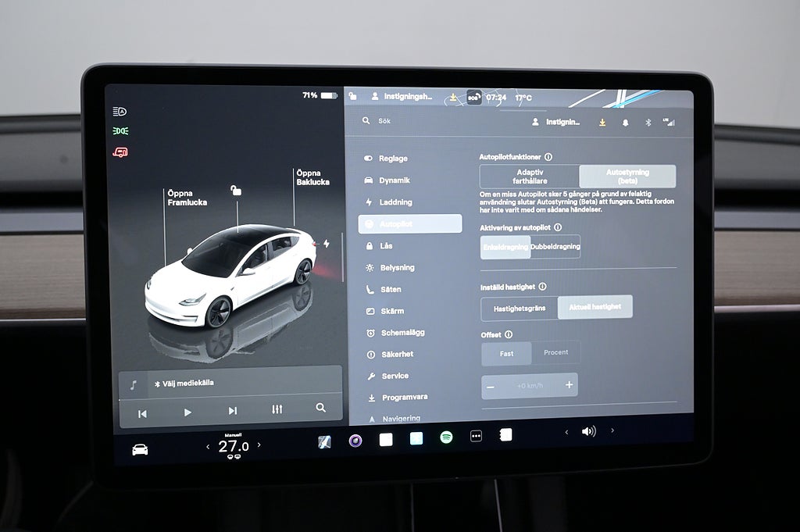This screenshot has width=800, height=532.
Task: Increase cabin temperature with right chevron
Action: pos(259,445)
